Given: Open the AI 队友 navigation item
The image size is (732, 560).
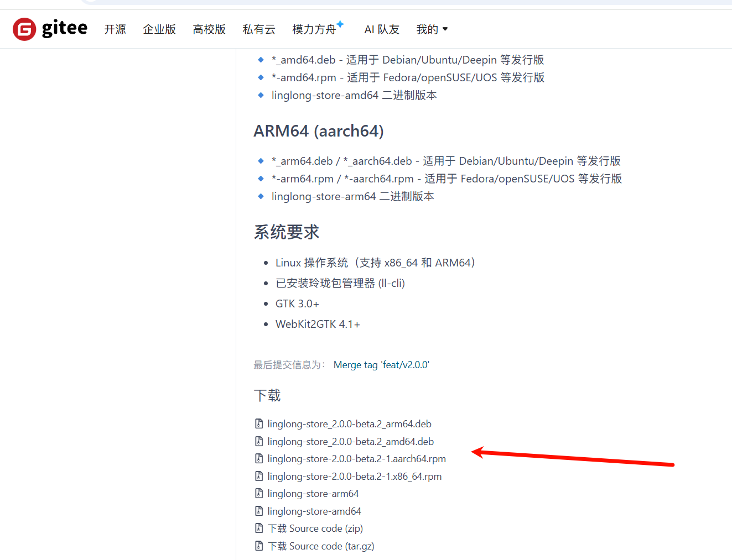Looking at the screenshot, I should (382, 29).
